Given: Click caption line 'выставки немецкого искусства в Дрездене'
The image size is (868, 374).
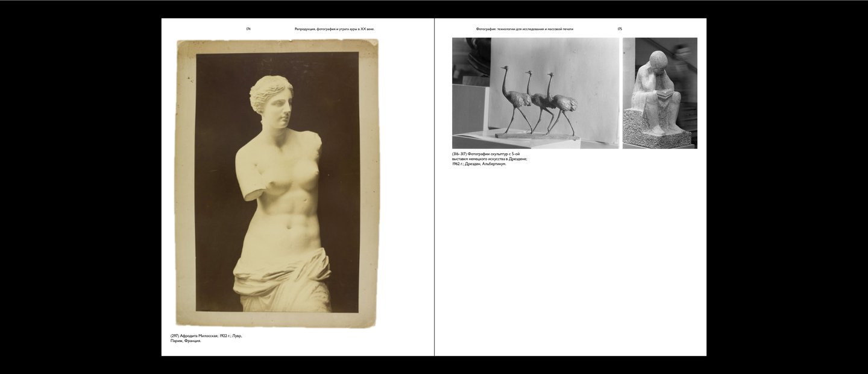Looking at the screenshot, I should pos(490,159).
